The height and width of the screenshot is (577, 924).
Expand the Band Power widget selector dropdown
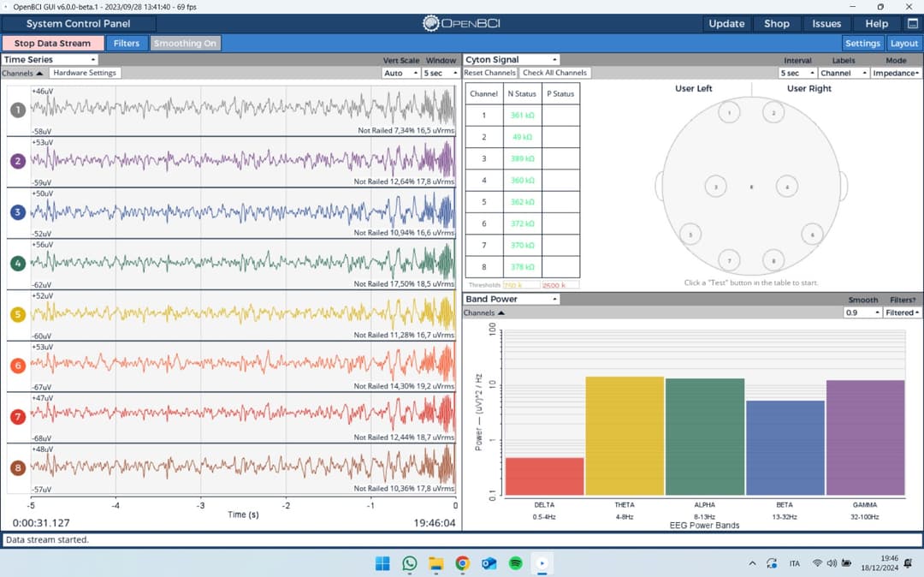pyautogui.click(x=511, y=300)
